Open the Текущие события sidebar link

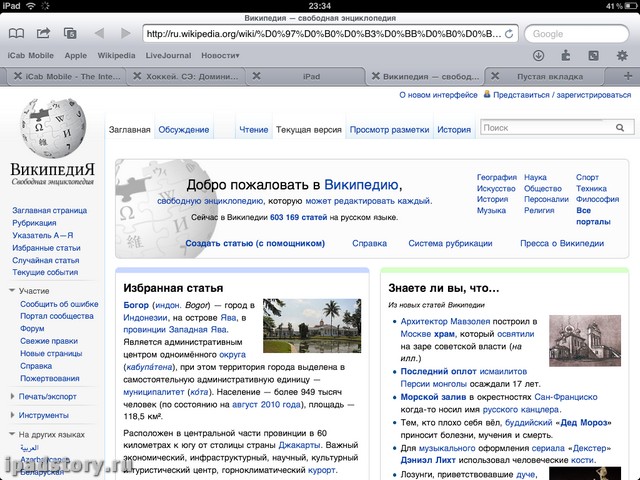(x=45, y=272)
